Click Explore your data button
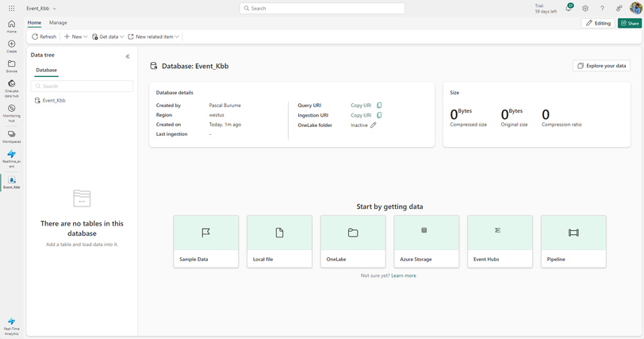The image size is (644, 339). click(x=602, y=66)
